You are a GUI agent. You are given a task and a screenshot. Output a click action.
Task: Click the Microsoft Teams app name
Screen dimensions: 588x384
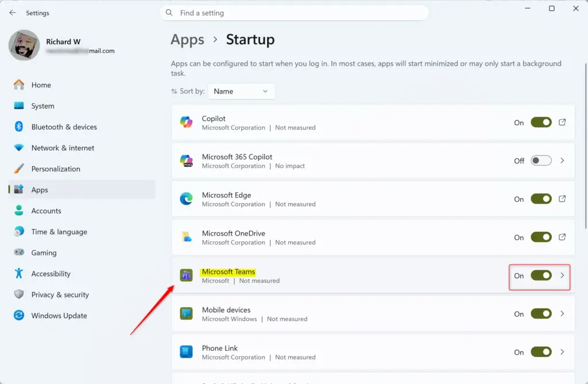(x=229, y=271)
